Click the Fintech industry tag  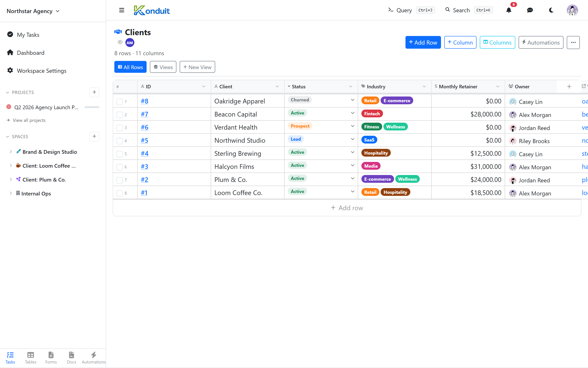click(x=372, y=114)
